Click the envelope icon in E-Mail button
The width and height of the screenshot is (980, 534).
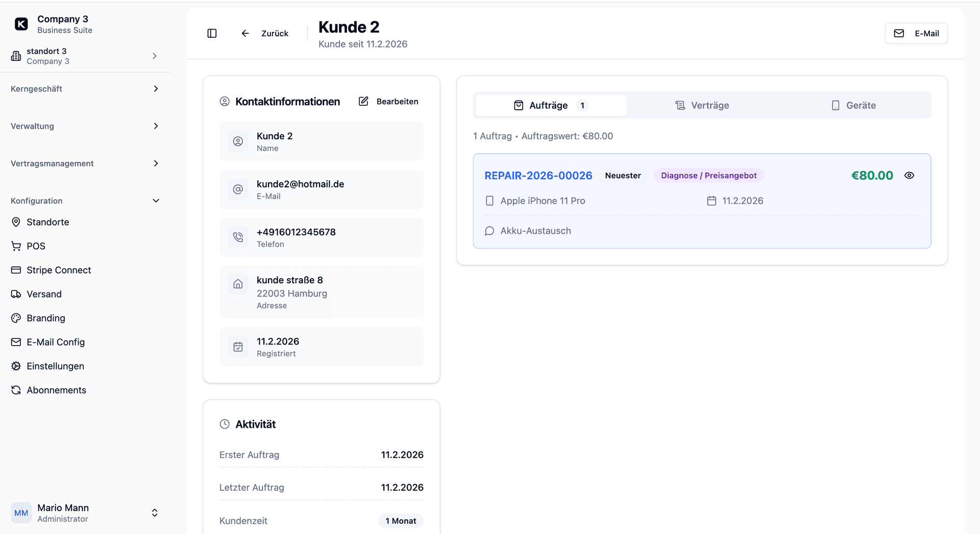coord(899,33)
